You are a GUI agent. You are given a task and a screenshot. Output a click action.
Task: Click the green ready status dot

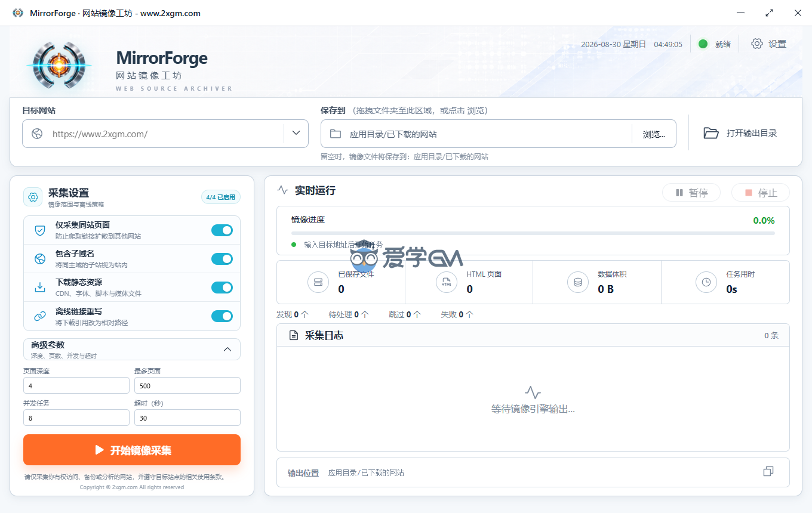pos(703,44)
